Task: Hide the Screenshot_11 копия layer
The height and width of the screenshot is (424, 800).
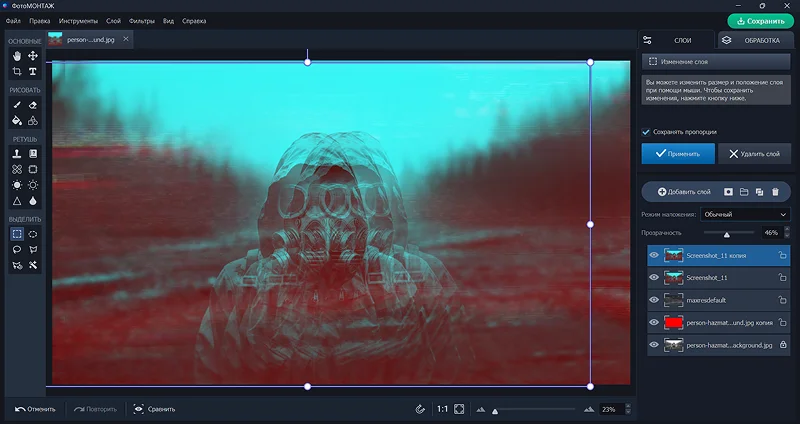Action: tap(654, 255)
